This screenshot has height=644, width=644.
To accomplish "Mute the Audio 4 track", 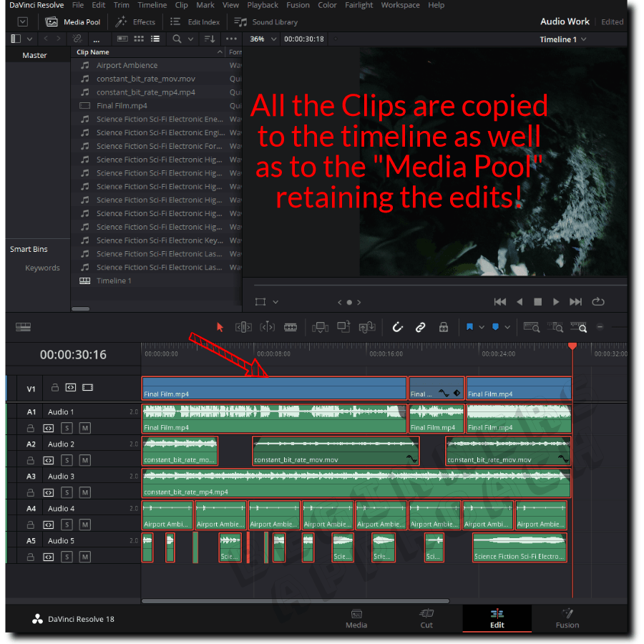I will point(85,525).
